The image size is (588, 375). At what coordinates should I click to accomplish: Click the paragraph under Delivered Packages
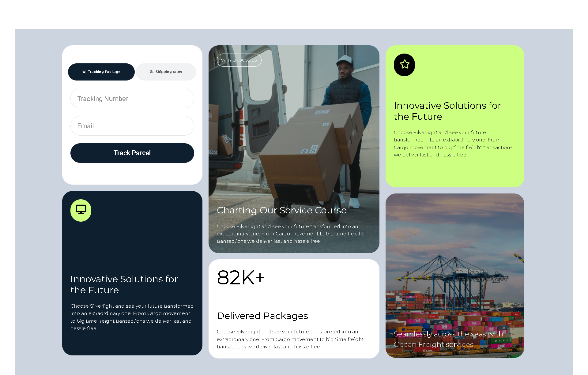290,339
